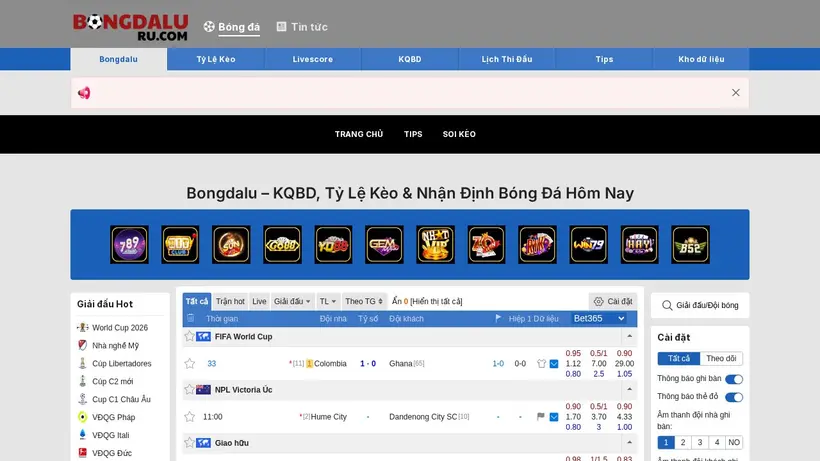Select home goal sound option 2
Screen dimensions: 820x461
(x=682, y=442)
